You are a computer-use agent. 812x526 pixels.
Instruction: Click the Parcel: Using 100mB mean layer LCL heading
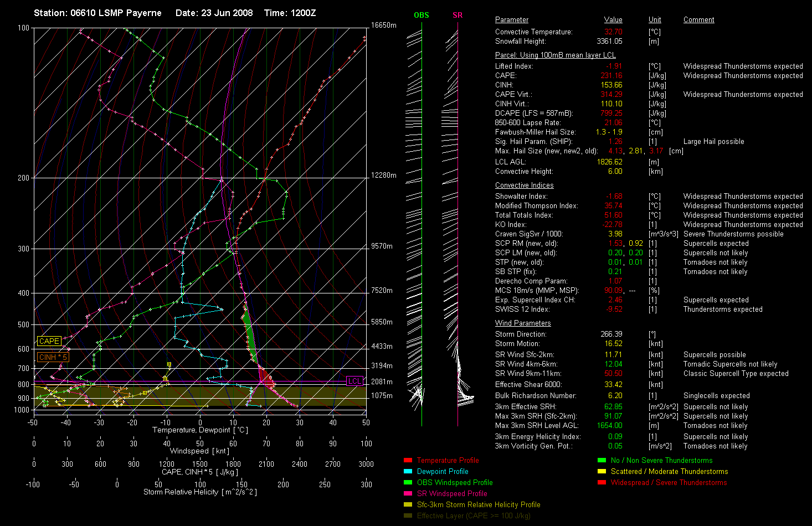555,55
